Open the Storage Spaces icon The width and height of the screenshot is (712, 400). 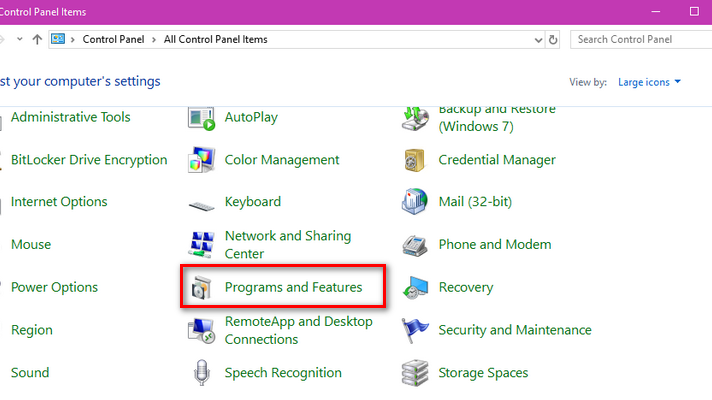pyautogui.click(x=415, y=373)
